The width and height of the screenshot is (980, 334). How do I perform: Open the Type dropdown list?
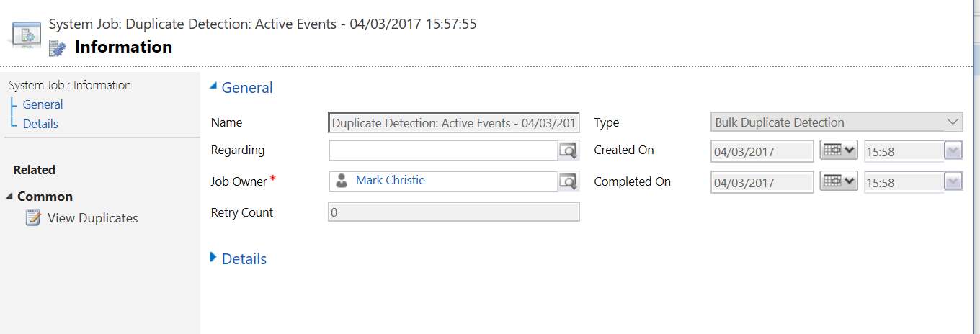click(837, 122)
